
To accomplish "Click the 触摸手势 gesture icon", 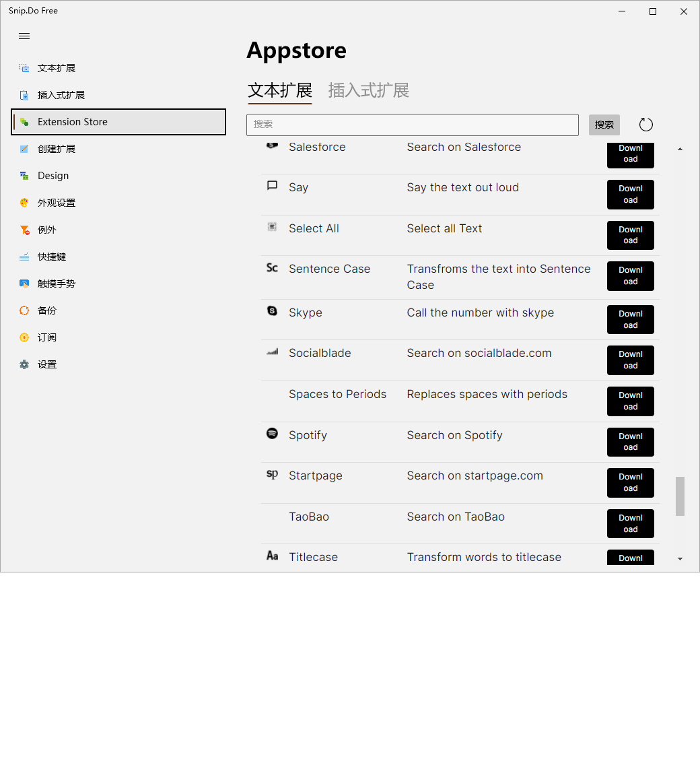I will coord(24,284).
